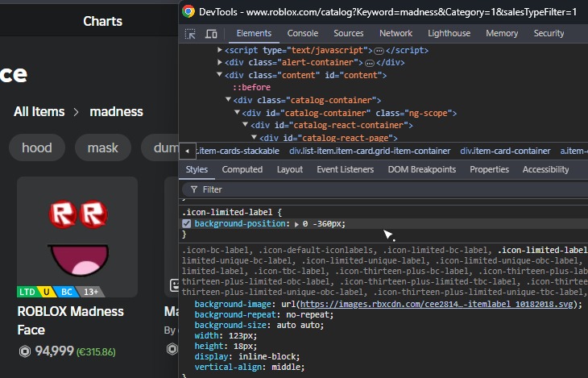Edit the vertical-align middle value
The width and height of the screenshot is (588, 378).
[288, 367]
